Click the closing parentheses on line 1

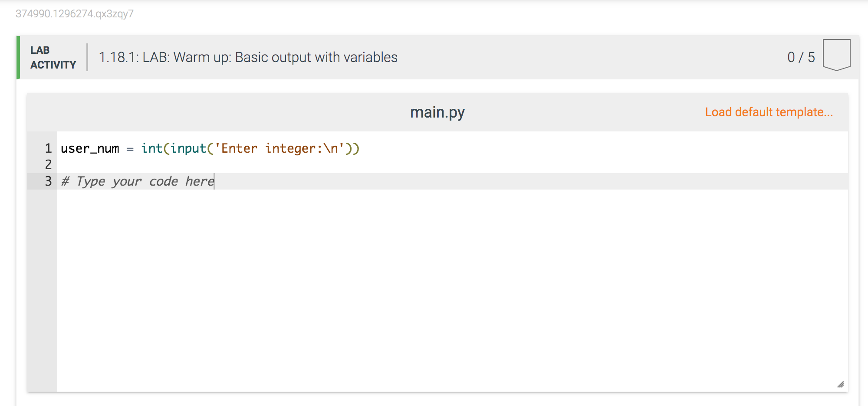click(352, 148)
